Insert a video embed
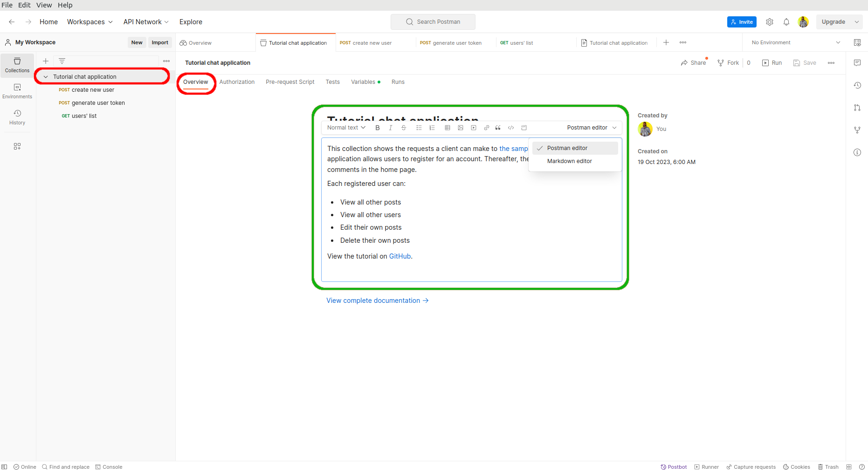868x472 pixels. (x=474, y=128)
